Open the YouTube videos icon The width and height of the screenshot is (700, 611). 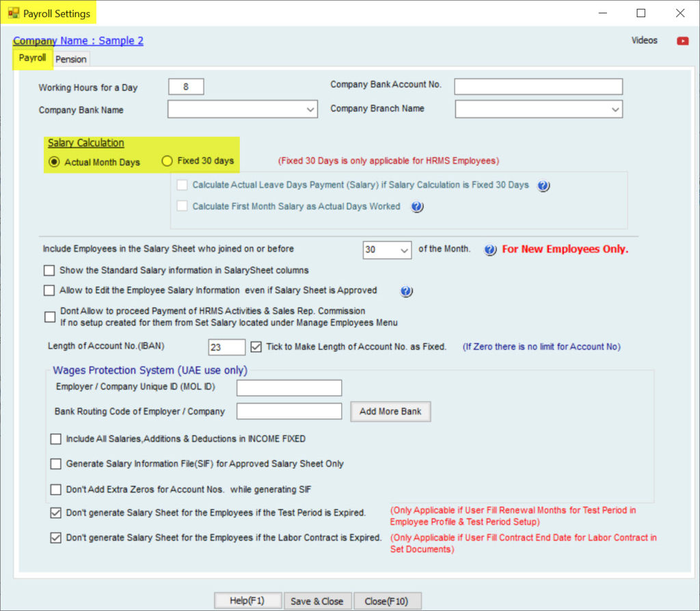(682, 41)
